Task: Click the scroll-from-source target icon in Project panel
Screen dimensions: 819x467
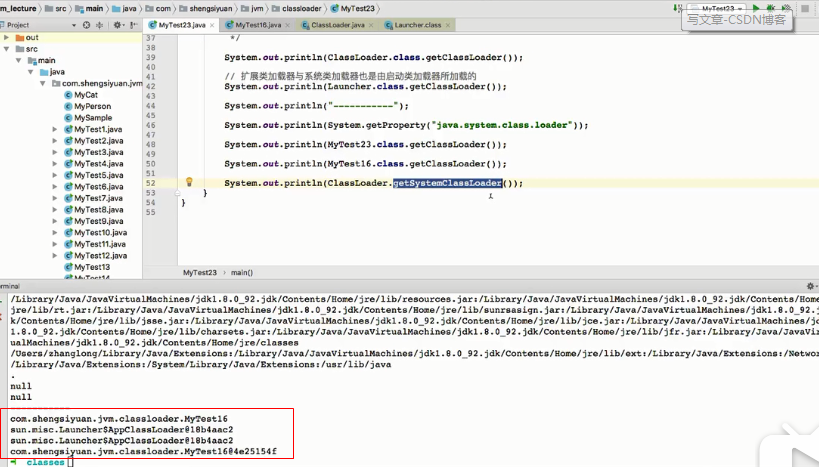Action: click(86, 25)
